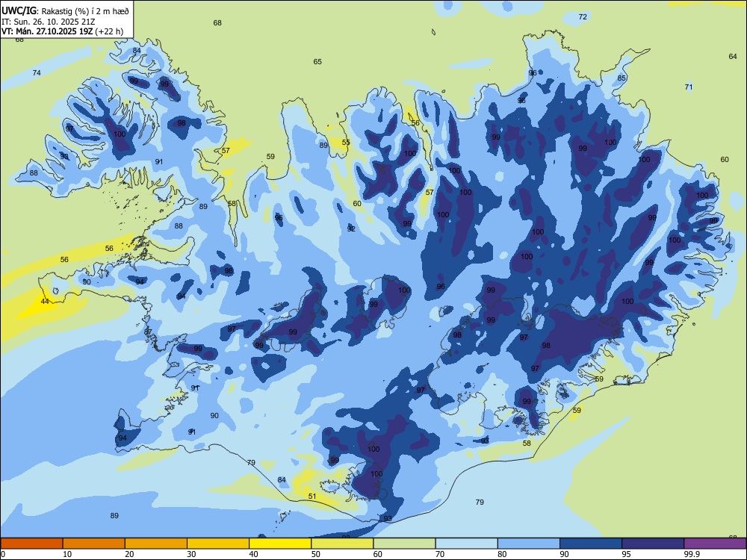Click the humidity value '85' on the map
747x560 pixels.
(x=622, y=78)
